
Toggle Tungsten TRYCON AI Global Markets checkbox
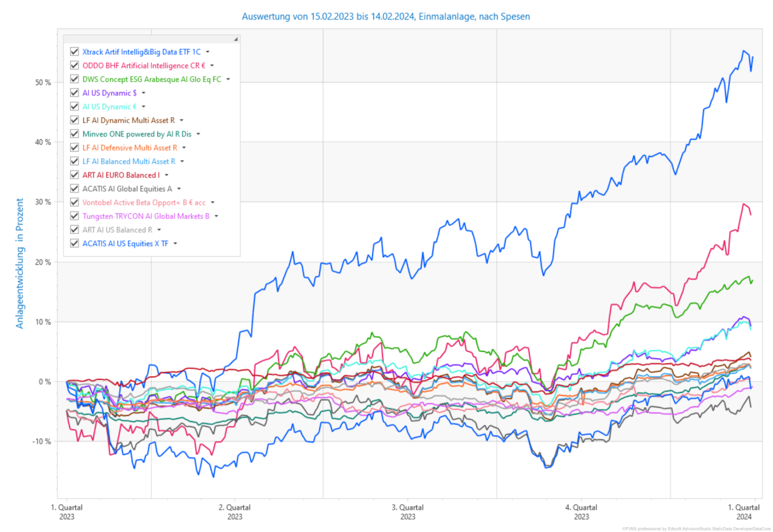[x=75, y=216]
